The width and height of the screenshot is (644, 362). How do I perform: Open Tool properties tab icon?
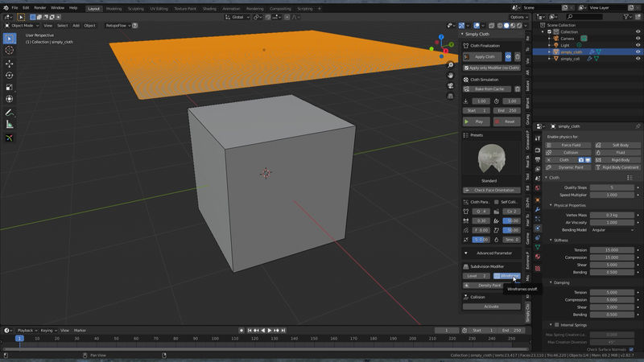(x=538, y=138)
